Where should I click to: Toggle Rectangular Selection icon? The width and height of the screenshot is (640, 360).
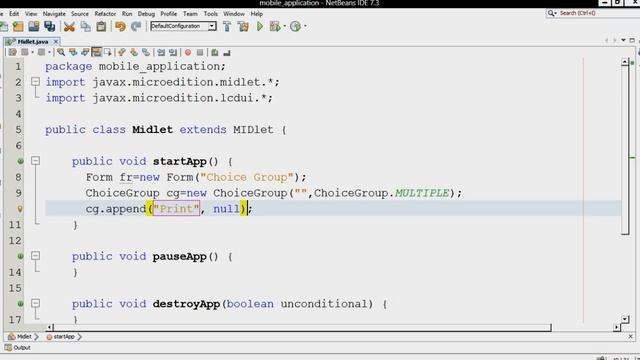click(x=108, y=52)
